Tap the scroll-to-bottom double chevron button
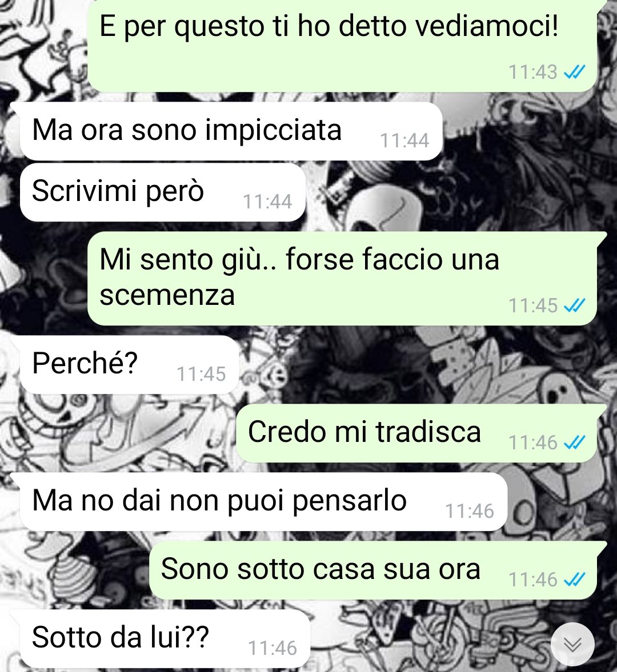 click(x=572, y=643)
